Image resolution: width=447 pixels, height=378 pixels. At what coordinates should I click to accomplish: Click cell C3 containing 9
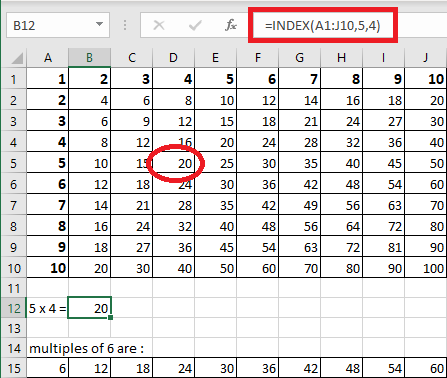point(132,121)
